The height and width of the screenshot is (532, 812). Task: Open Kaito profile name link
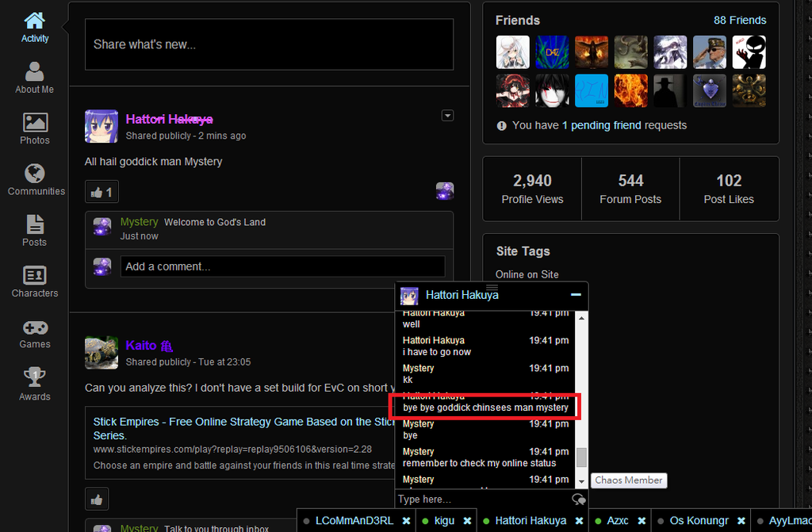(x=149, y=346)
